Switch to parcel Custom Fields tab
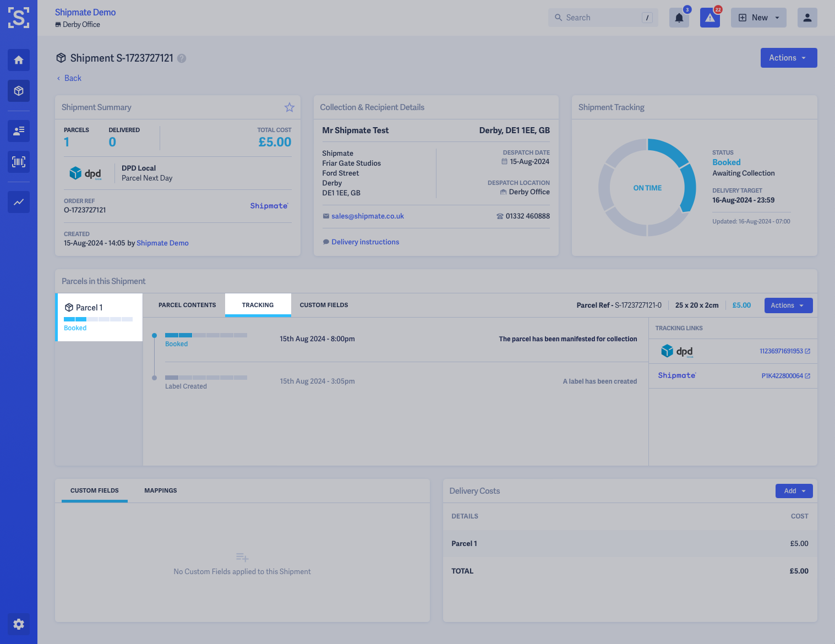Viewport: 835px width, 644px height. (x=324, y=305)
